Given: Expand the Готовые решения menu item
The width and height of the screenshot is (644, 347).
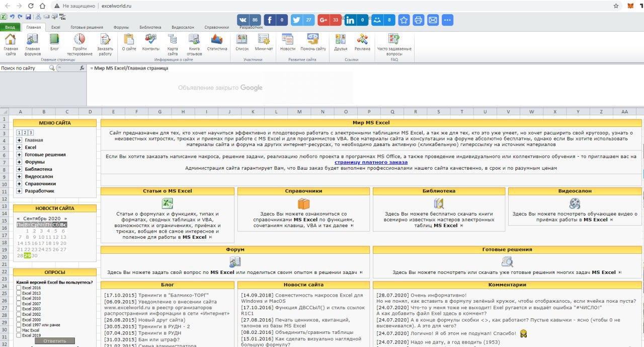Looking at the screenshot, I should pos(19,155).
